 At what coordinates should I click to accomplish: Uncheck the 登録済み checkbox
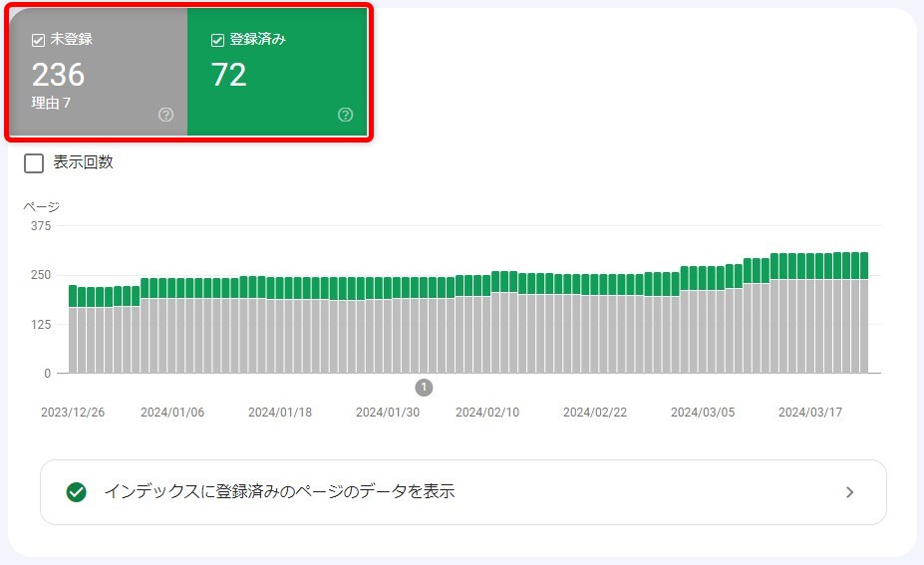[x=218, y=41]
